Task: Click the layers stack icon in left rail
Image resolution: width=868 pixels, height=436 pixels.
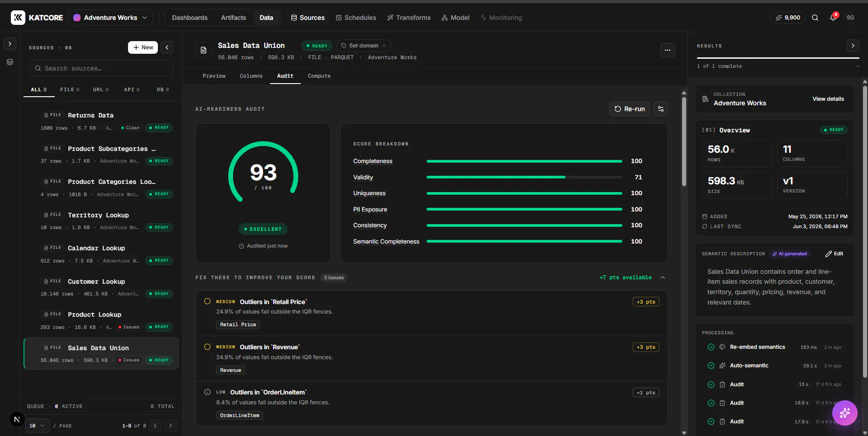Action: coord(10,62)
